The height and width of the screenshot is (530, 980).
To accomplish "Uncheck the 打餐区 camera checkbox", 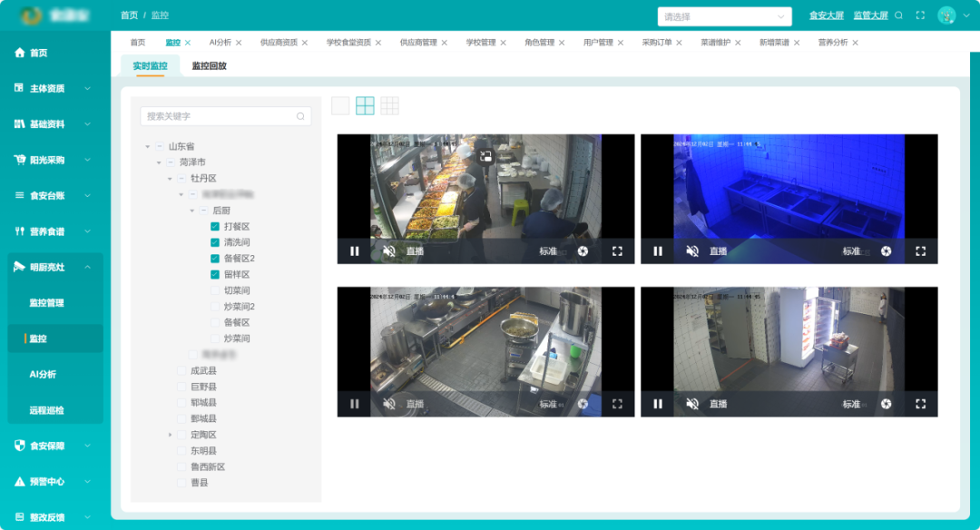I will tap(215, 226).
